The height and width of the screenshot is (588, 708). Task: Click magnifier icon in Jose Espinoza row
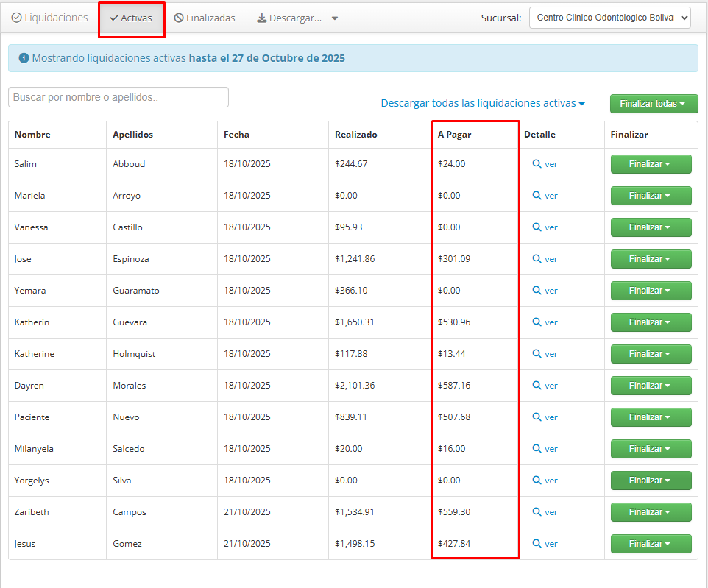537,258
